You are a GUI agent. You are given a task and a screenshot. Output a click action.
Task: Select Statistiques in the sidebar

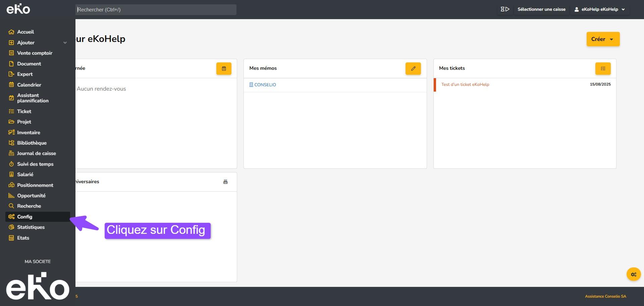tap(31, 227)
